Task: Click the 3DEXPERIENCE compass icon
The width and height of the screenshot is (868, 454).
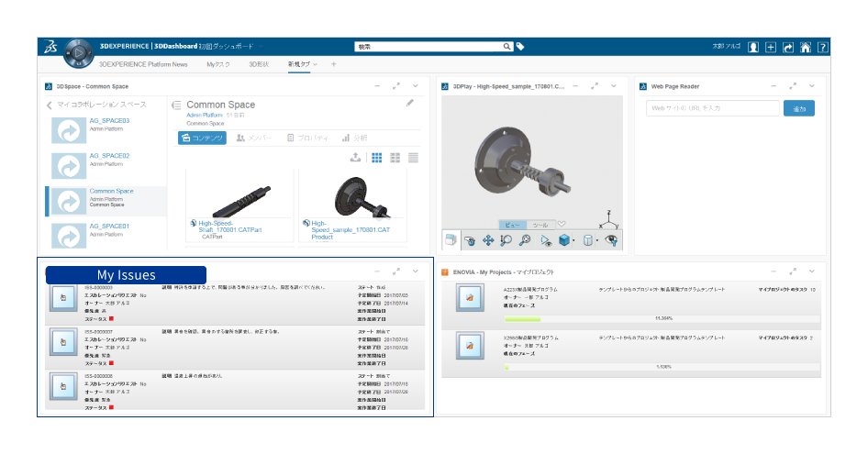Action: tap(78, 54)
